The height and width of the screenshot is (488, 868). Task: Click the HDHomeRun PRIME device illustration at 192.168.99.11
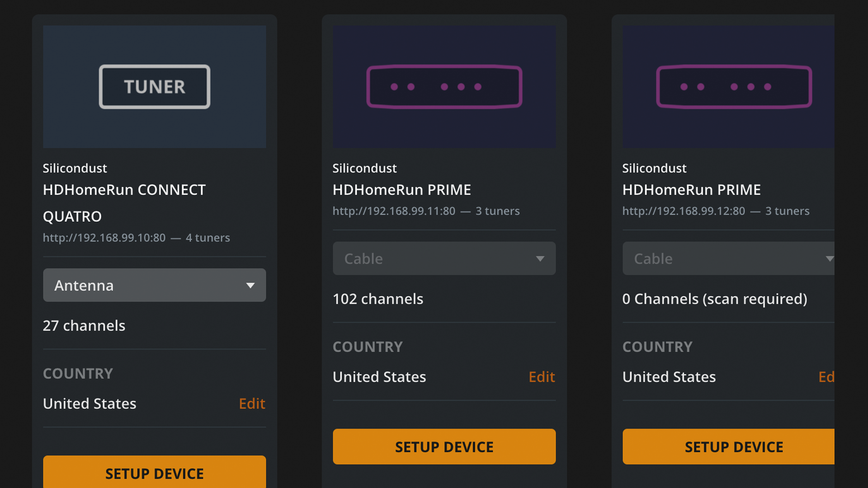click(x=444, y=86)
